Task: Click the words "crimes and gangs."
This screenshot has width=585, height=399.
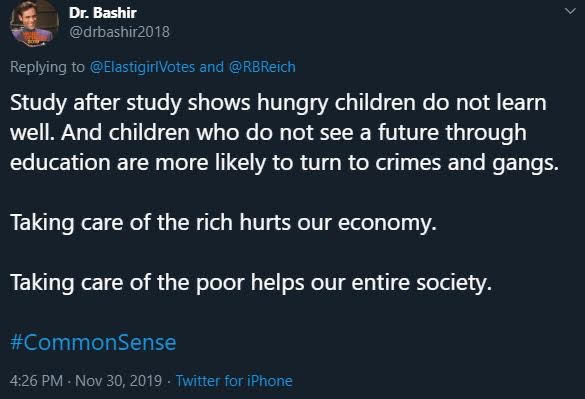Action: pyautogui.click(x=467, y=163)
